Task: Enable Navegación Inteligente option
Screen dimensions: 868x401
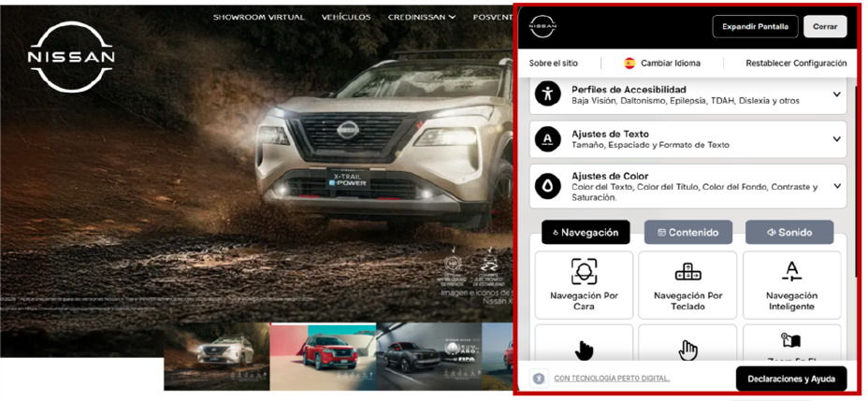Action: click(x=791, y=285)
